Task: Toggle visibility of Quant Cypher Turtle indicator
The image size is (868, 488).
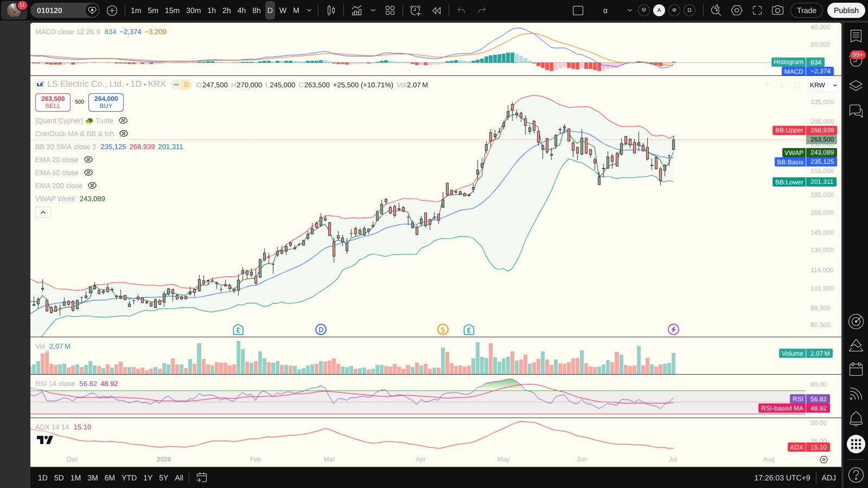Action: point(123,120)
